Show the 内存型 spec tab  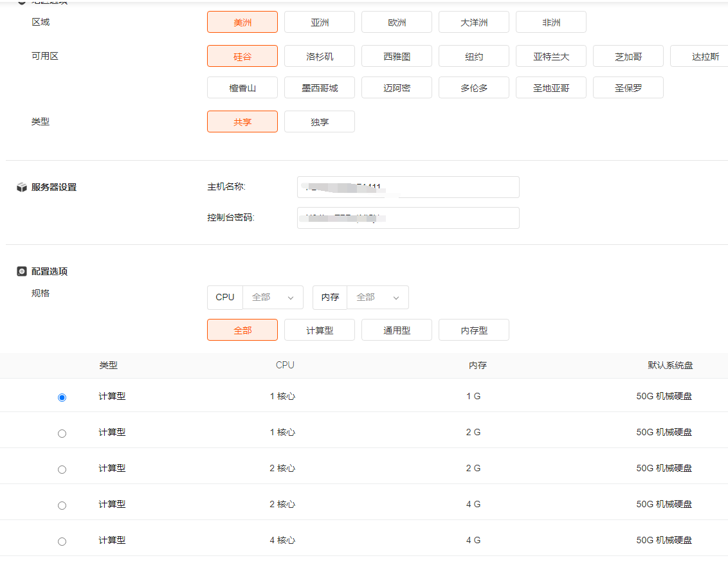click(x=474, y=330)
